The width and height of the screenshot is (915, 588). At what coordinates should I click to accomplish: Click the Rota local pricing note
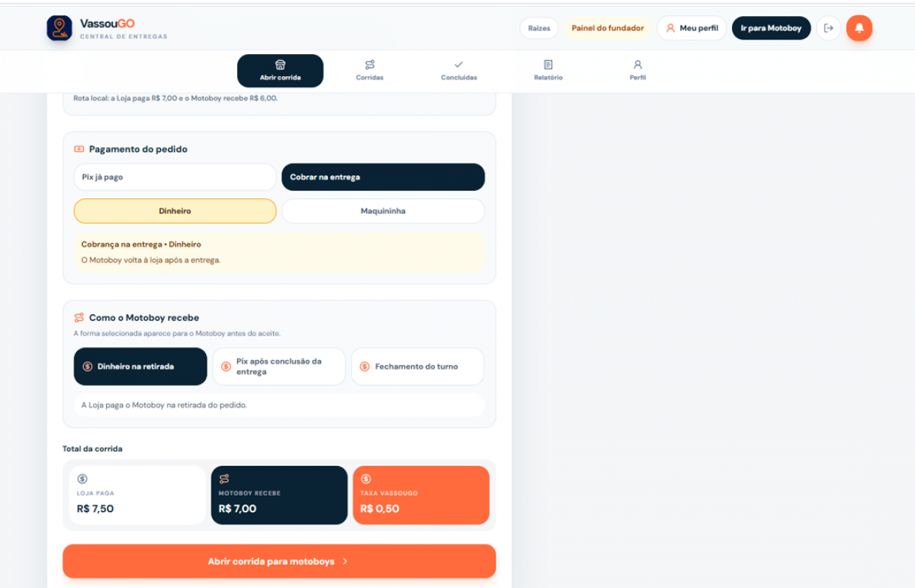coord(175,98)
